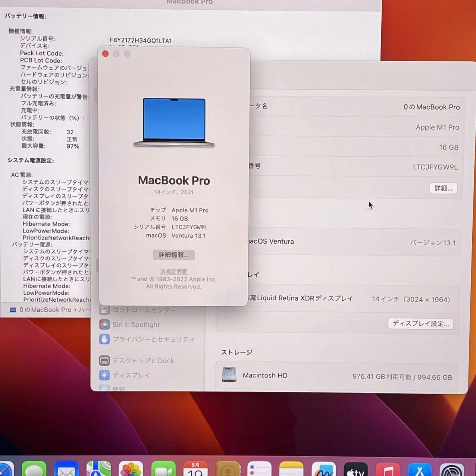This screenshot has width=476, height=476.
Task: Select コントロールセンター in the settings sidebar
Action: 144,310
